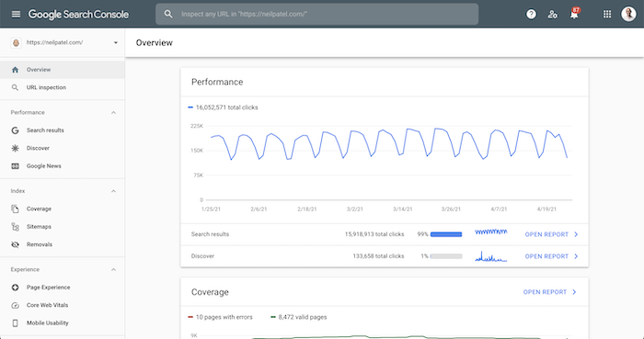Collapse the Experience sidebar section
This screenshot has height=339, width=644.
point(114,270)
